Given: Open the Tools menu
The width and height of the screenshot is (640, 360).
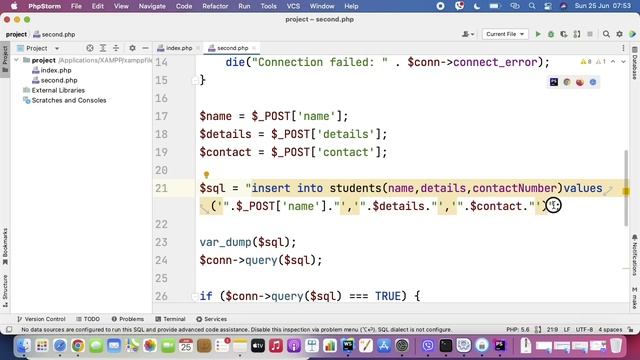Looking at the screenshot, I should [x=268, y=6].
